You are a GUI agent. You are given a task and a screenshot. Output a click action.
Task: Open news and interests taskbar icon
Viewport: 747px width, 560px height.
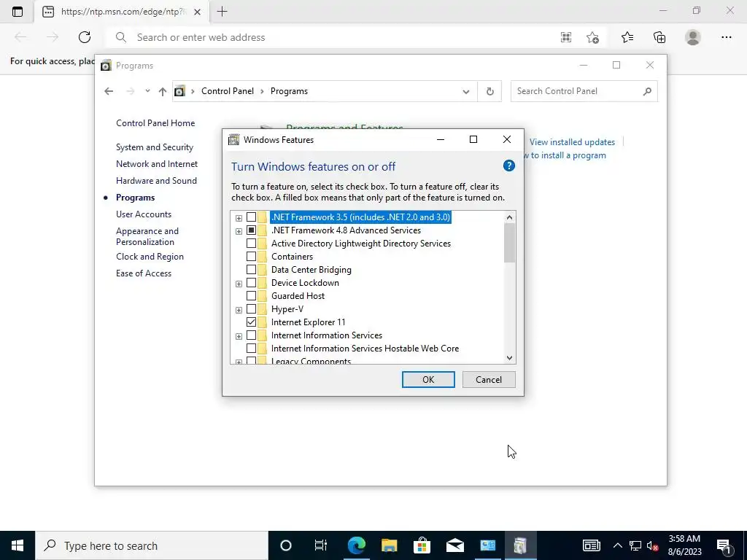(x=591, y=545)
